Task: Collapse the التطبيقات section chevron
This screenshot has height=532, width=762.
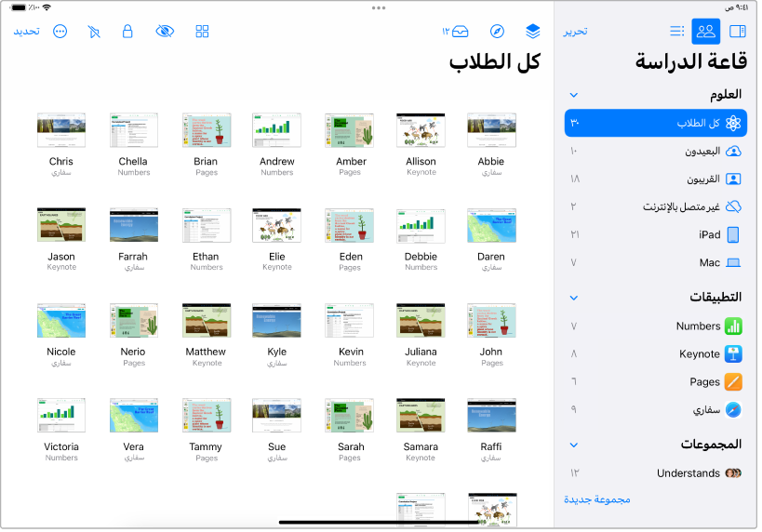Action: 573,298
